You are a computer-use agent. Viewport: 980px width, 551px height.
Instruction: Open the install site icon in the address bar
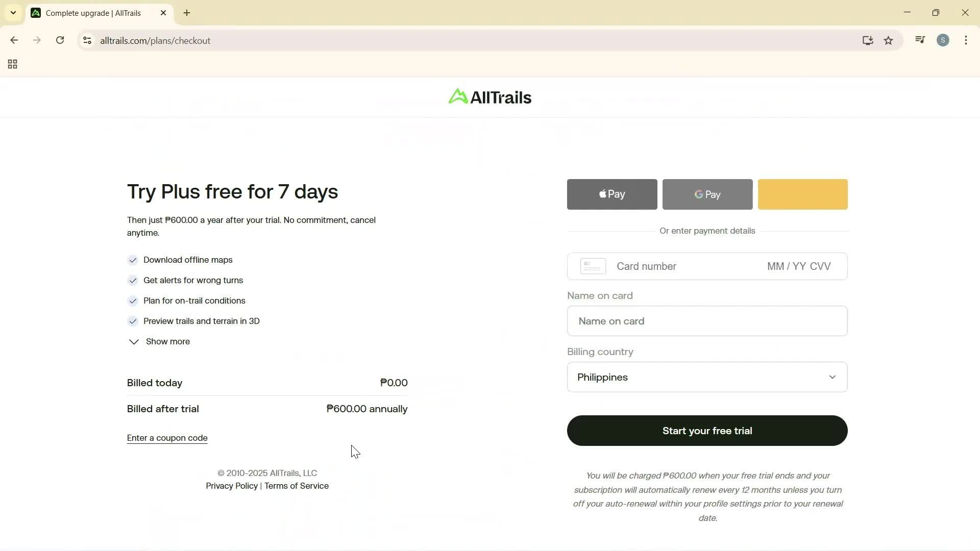868,40
